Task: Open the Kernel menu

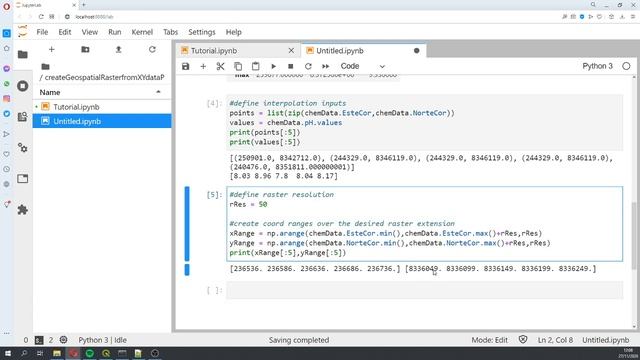Action: pos(142,32)
